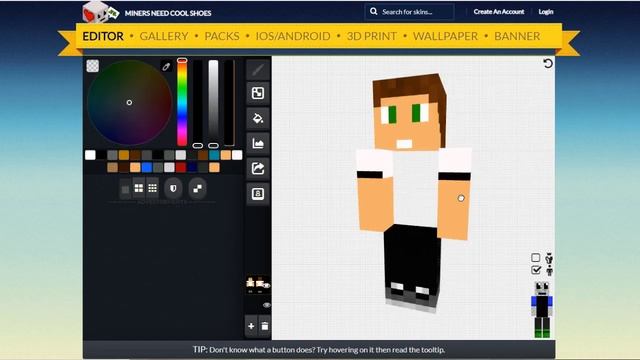Add a new layer

pos(251,326)
